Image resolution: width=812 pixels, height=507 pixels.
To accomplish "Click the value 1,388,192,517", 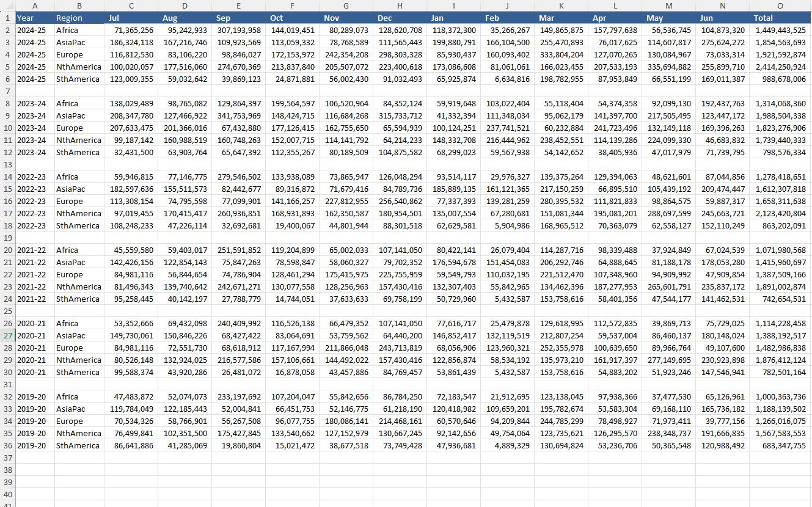I will [x=780, y=335].
